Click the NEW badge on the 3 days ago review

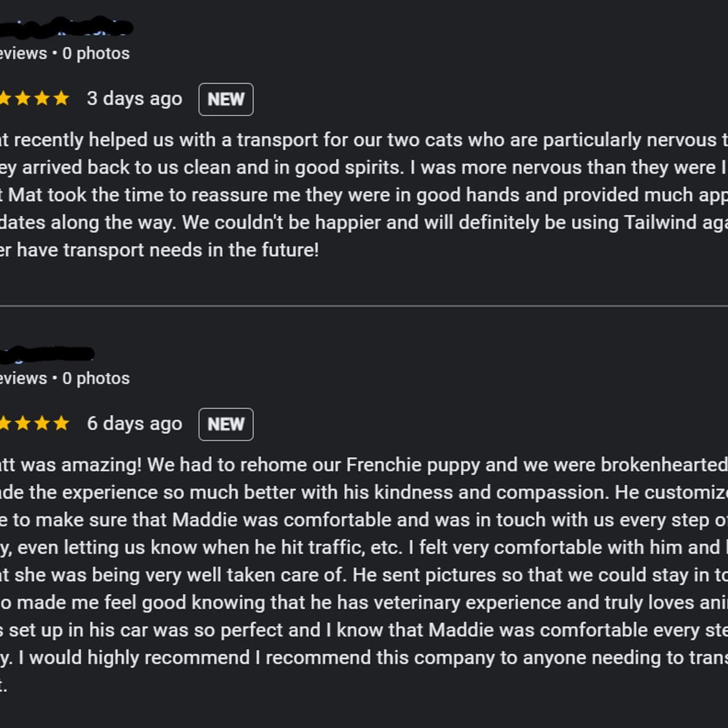coord(226,100)
